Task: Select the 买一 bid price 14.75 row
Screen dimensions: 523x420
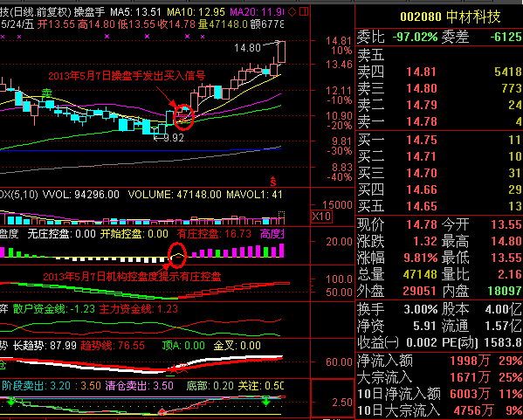Action: pyautogui.click(x=439, y=140)
